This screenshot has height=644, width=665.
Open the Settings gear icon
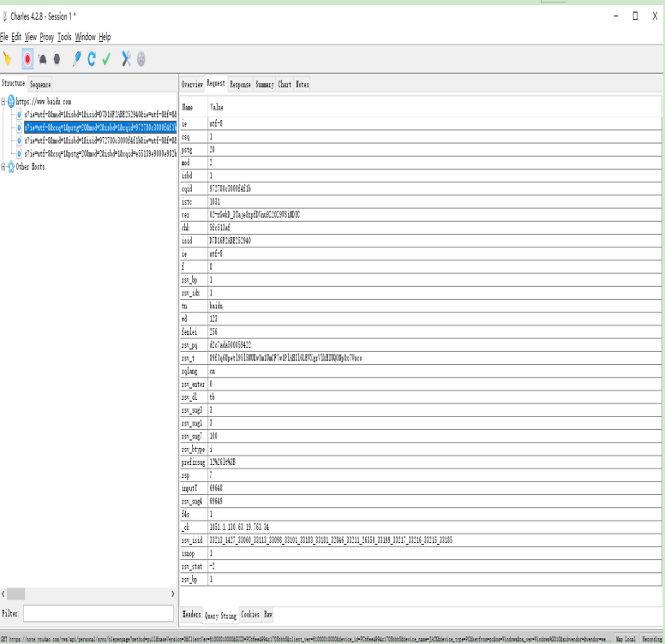141,59
